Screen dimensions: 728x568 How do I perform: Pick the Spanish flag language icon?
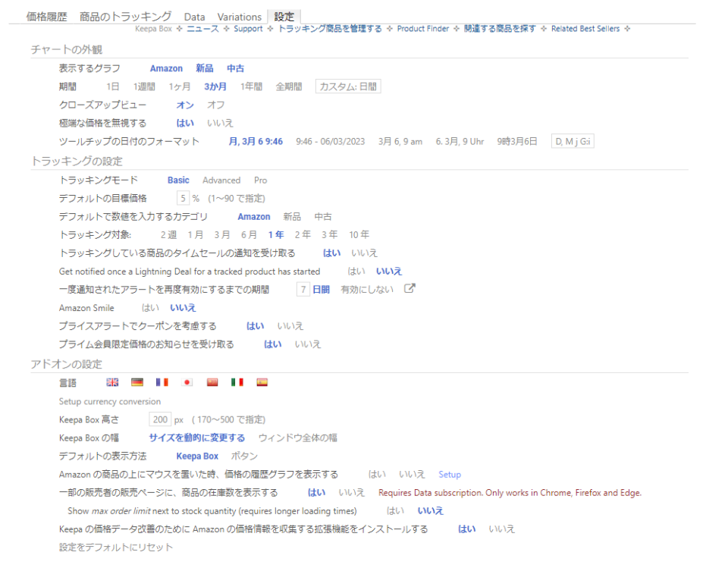click(262, 382)
